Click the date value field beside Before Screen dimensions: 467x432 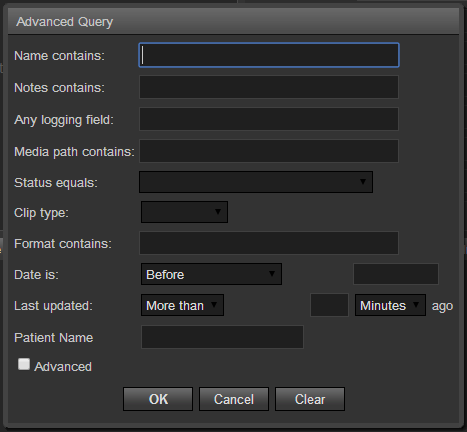click(396, 274)
